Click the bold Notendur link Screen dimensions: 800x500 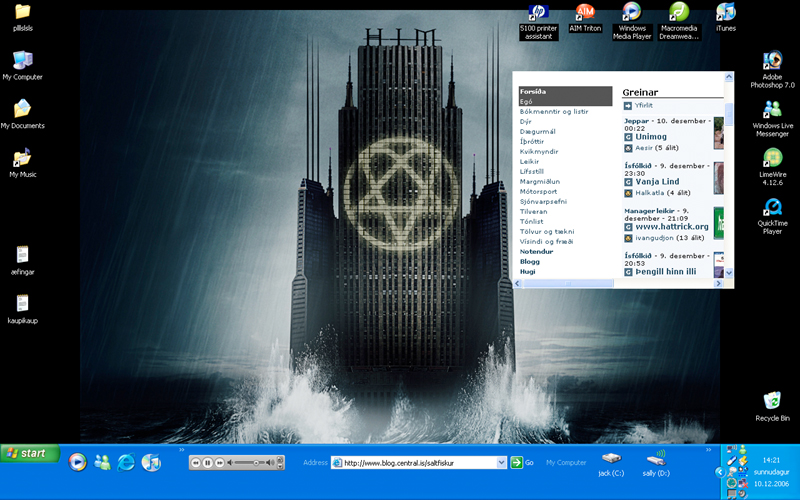(536, 252)
